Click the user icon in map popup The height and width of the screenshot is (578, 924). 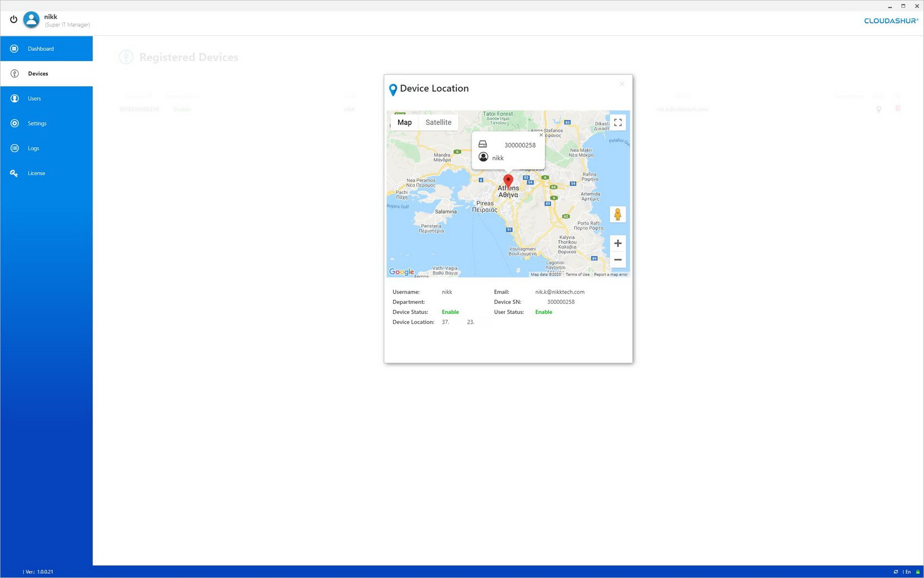483,157
